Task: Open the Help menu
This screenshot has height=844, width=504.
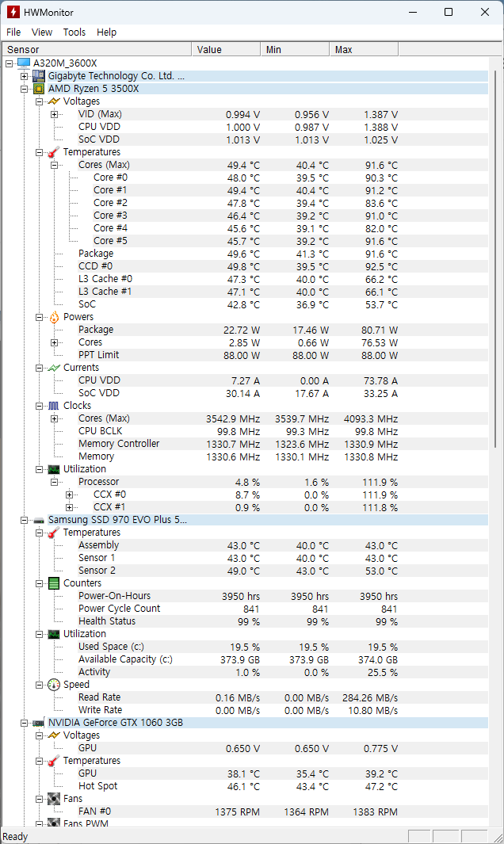Action: coord(107,32)
